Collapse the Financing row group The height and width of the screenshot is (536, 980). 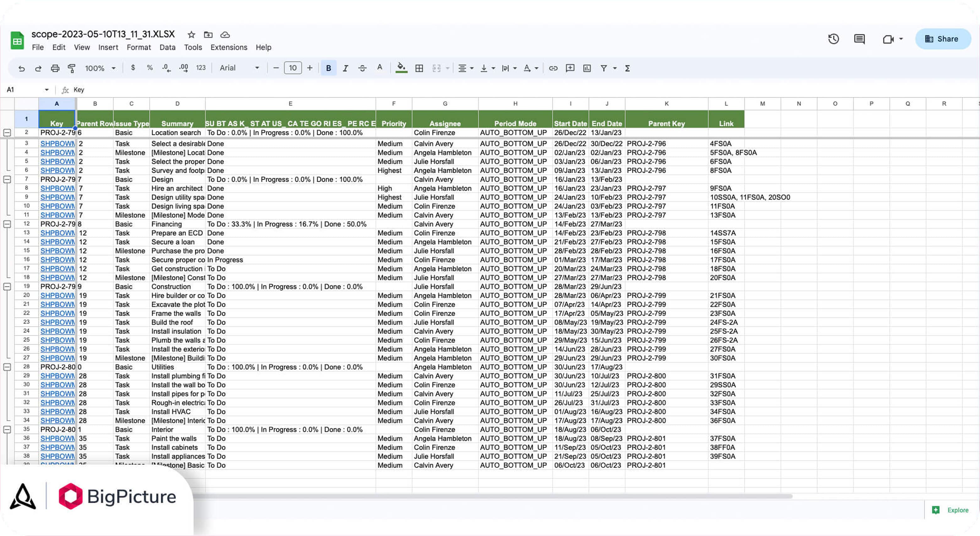pyautogui.click(x=7, y=224)
